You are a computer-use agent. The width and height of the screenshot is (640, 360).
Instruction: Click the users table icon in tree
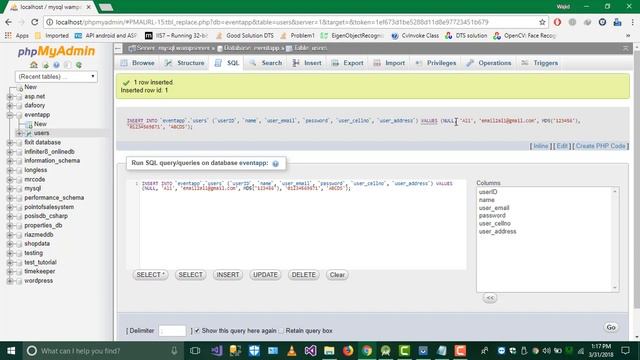[x=29, y=133]
